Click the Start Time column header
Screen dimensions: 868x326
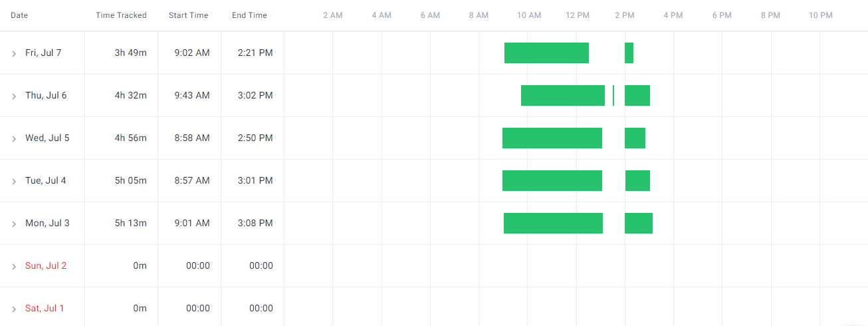(189, 15)
